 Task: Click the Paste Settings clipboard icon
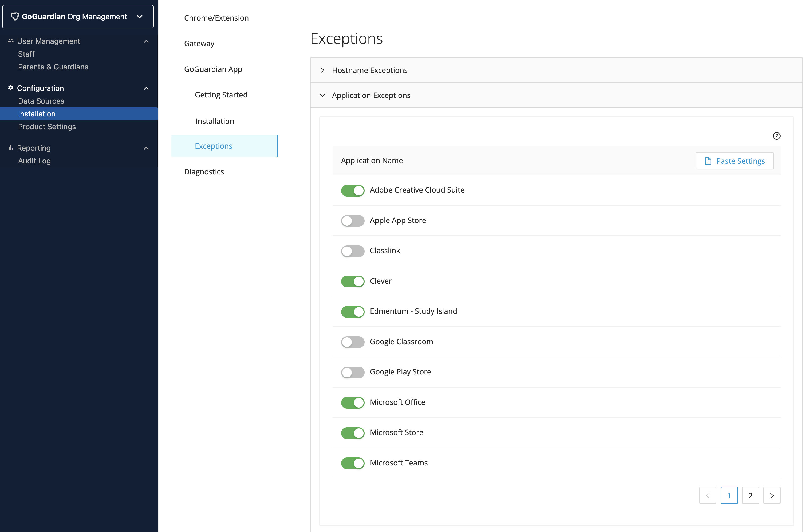pos(708,161)
